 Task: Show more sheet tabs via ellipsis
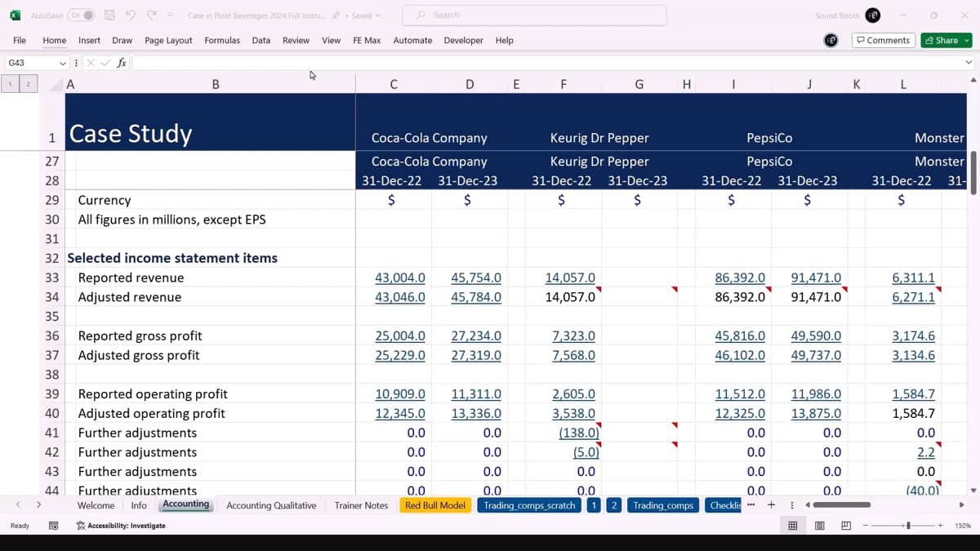[751, 505]
